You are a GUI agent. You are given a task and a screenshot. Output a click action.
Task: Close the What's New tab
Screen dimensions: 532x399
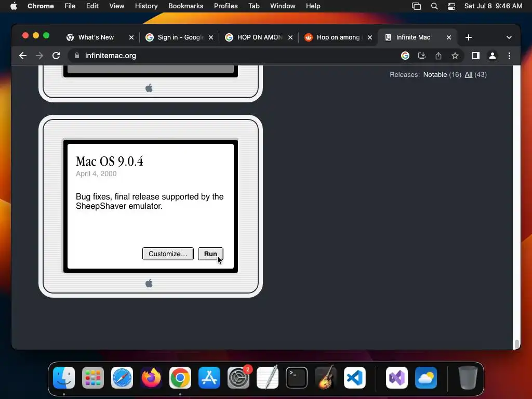131,37
